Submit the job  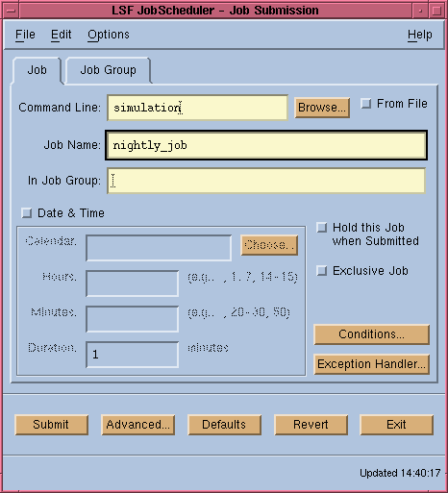(x=51, y=425)
